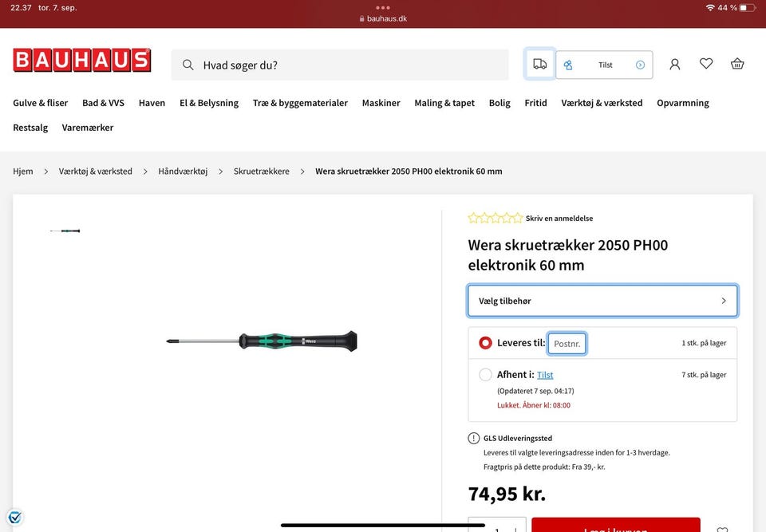Go to 'Hjem' breadcrumb

pyautogui.click(x=23, y=171)
